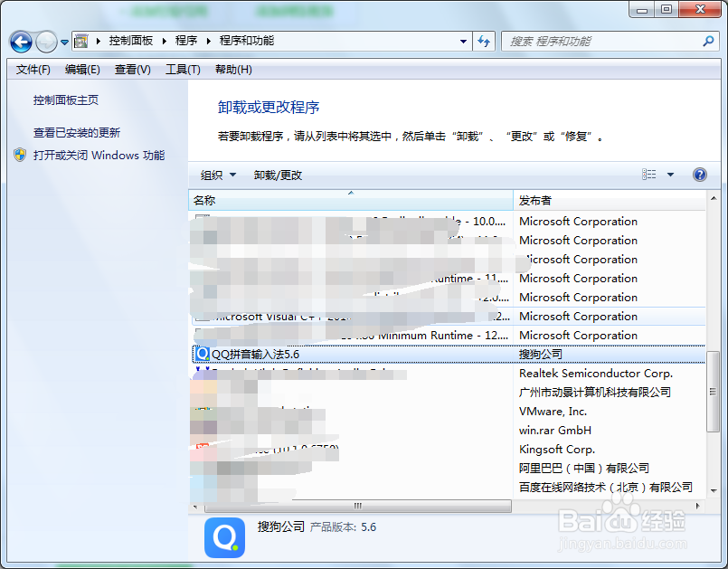Viewport: 728px width, 569px height.
Task: Select 控制面板 in the address breadcrumb
Action: 131,41
